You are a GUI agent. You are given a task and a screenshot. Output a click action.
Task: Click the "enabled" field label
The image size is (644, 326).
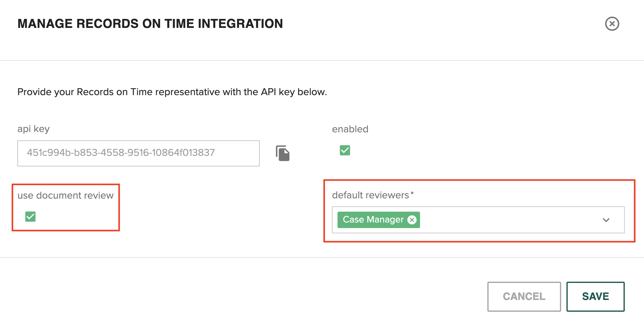pyautogui.click(x=350, y=129)
